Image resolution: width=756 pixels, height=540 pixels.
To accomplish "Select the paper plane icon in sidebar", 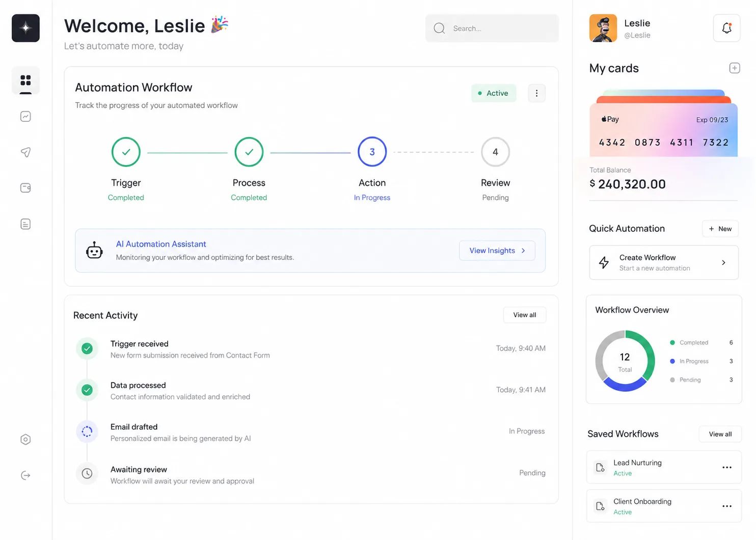I will [25, 152].
